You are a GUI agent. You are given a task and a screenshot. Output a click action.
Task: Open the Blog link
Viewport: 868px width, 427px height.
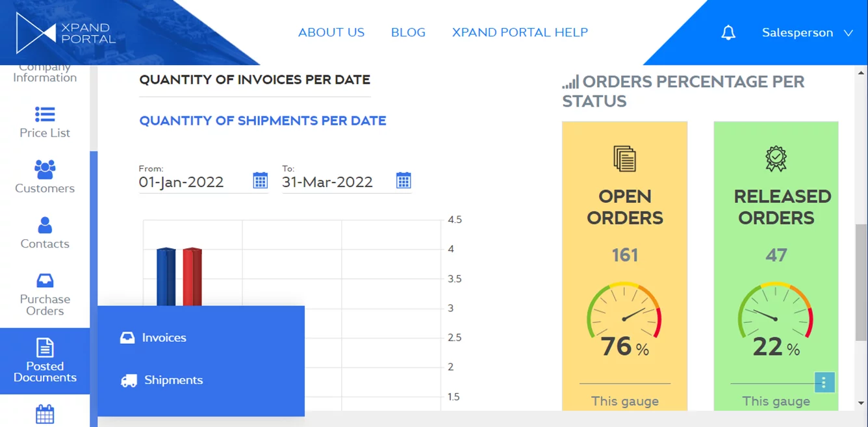click(408, 32)
